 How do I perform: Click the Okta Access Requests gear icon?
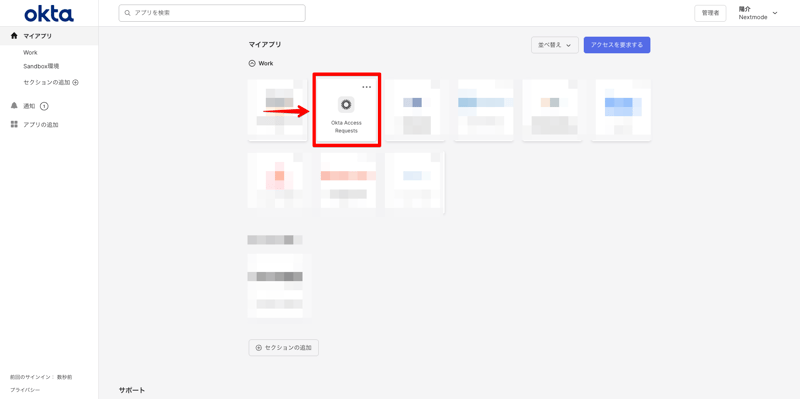346,105
